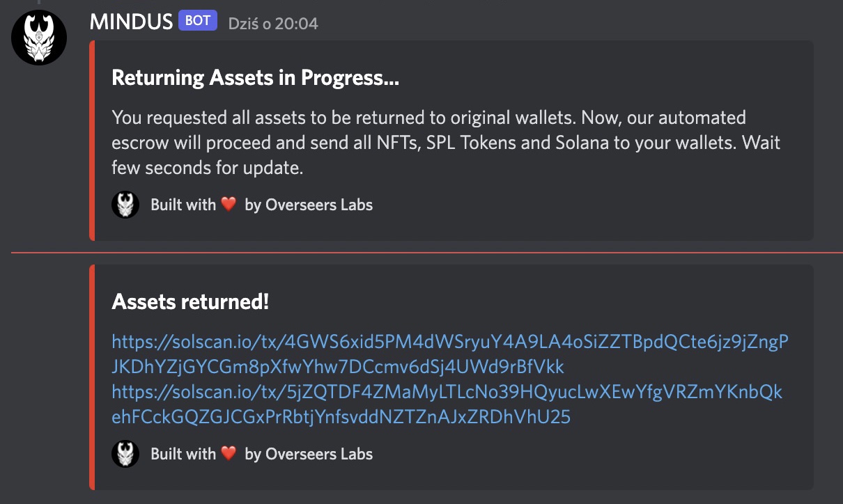Select the 'Returning Assets in Progress...' embed title

click(x=255, y=78)
